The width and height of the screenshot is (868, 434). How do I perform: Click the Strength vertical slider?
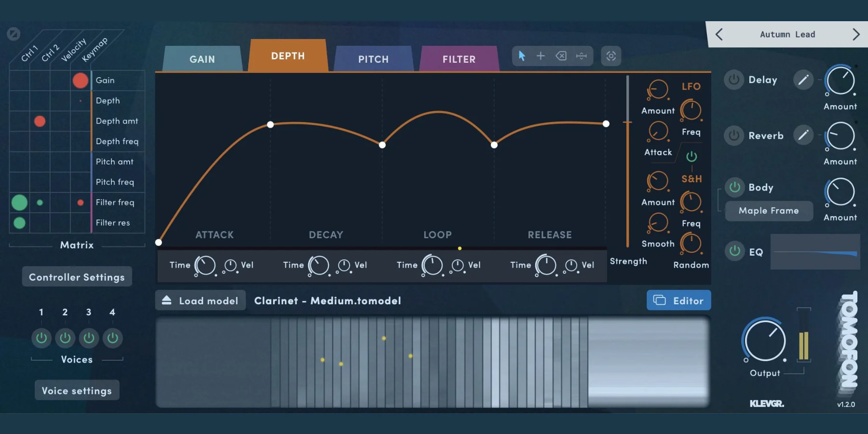click(627, 159)
